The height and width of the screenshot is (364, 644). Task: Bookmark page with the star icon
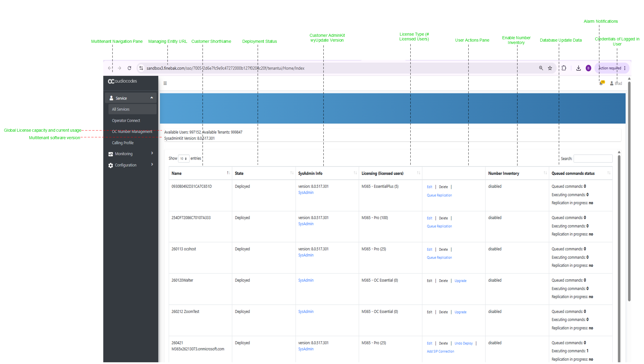pyautogui.click(x=550, y=68)
